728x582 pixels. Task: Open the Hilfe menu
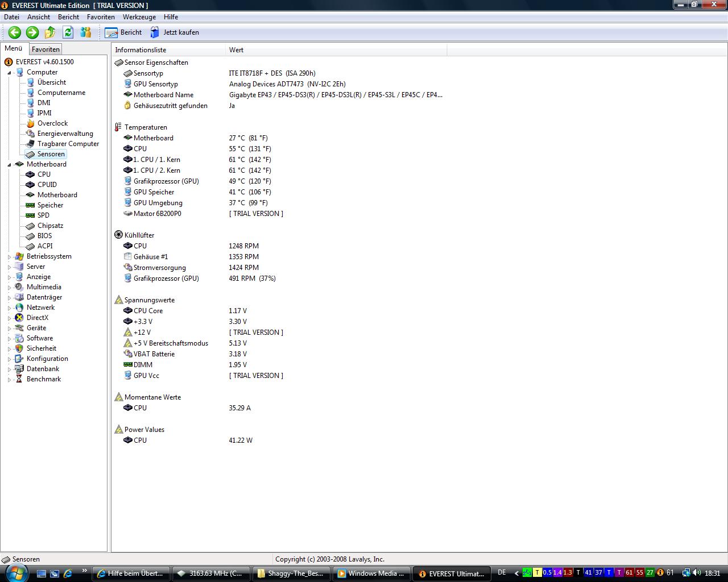coord(171,17)
